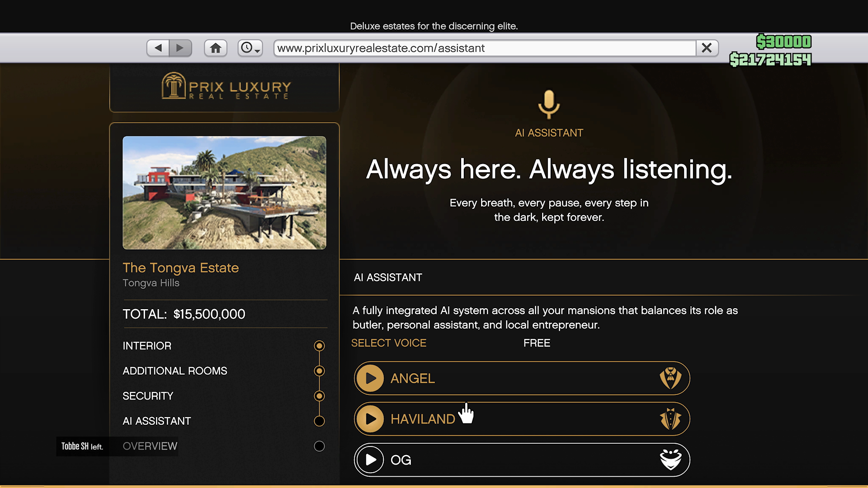Open the AI Assistant sidebar section

click(x=157, y=421)
